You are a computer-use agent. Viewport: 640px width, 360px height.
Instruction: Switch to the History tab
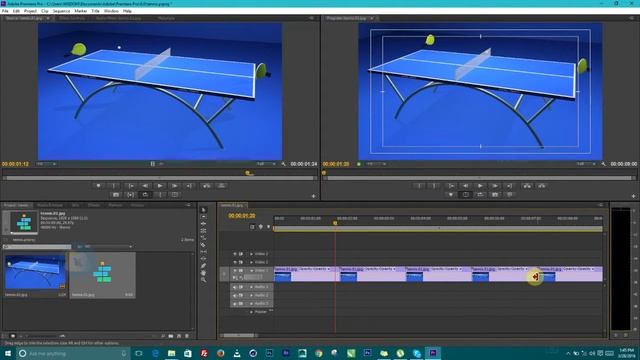[x=137, y=205]
